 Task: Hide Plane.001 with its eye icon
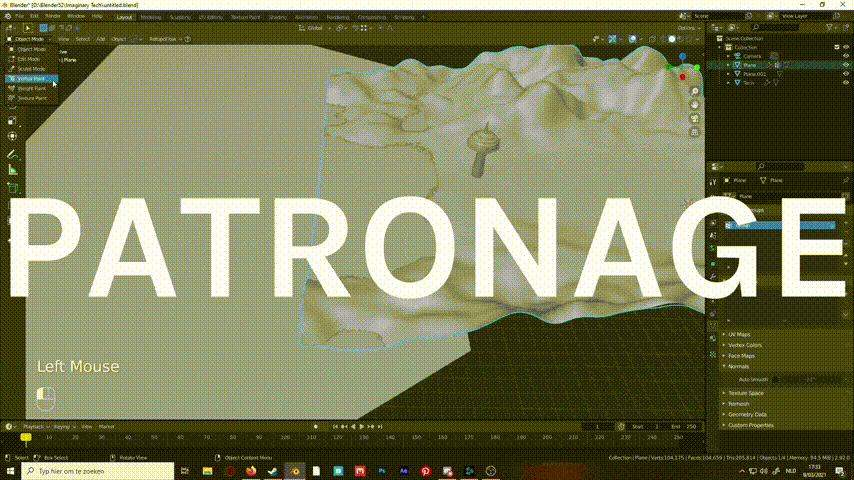coord(846,74)
